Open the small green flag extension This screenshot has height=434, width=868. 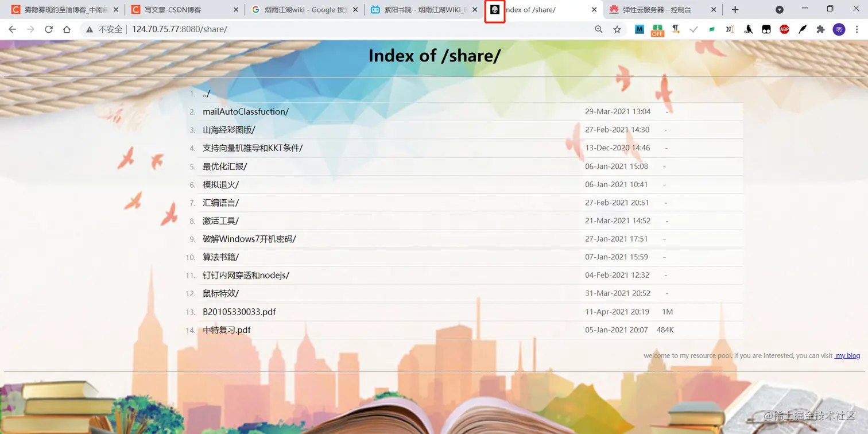coord(712,29)
